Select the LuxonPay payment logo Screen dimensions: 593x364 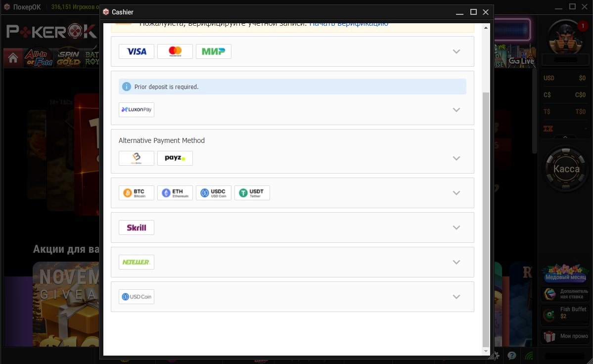pyautogui.click(x=136, y=110)
